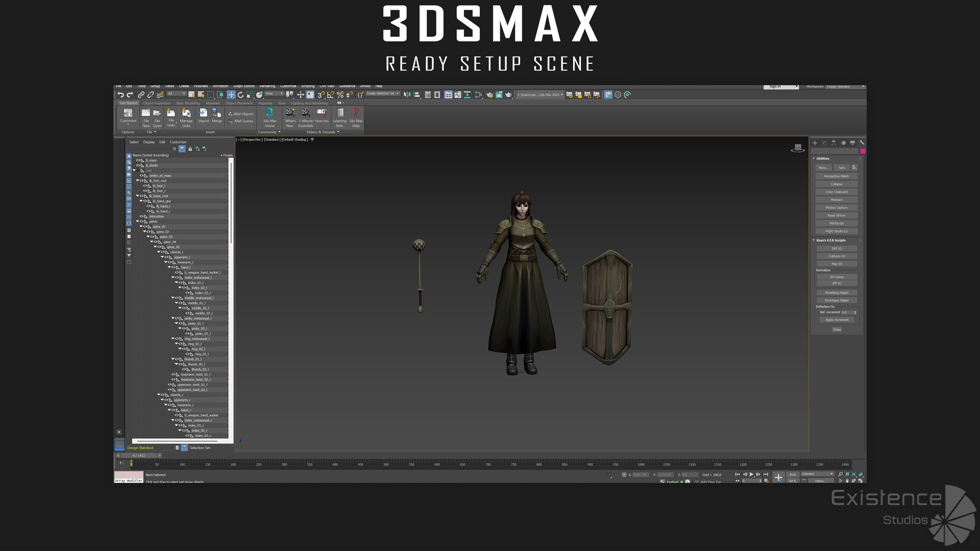Open the Modifiers menu
Viewport: 980px width, 551px height.
(x=201, y=86)
